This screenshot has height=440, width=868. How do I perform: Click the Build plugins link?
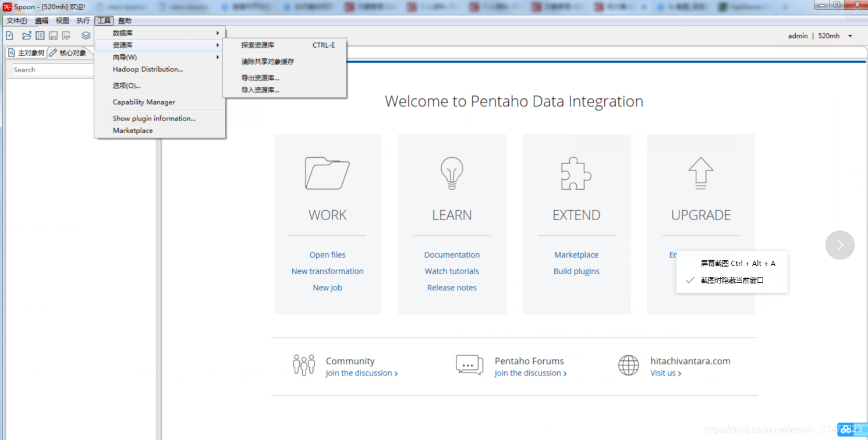[576, 271]
